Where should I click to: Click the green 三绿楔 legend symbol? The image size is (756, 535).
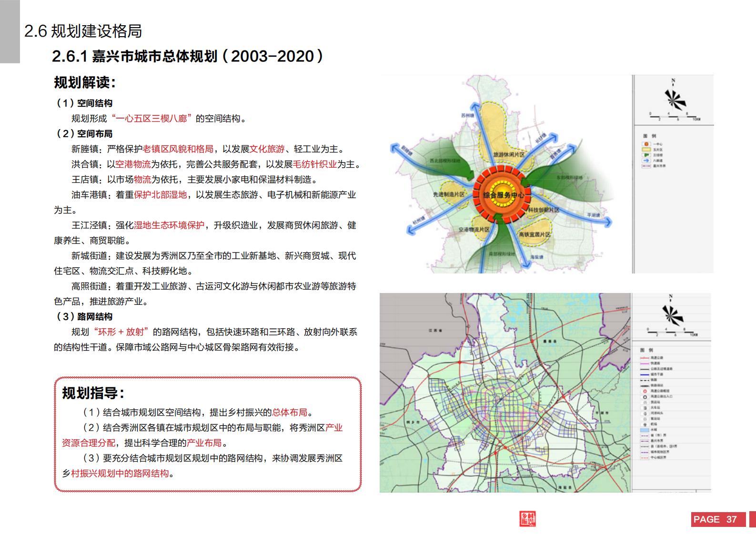(646, 155)
